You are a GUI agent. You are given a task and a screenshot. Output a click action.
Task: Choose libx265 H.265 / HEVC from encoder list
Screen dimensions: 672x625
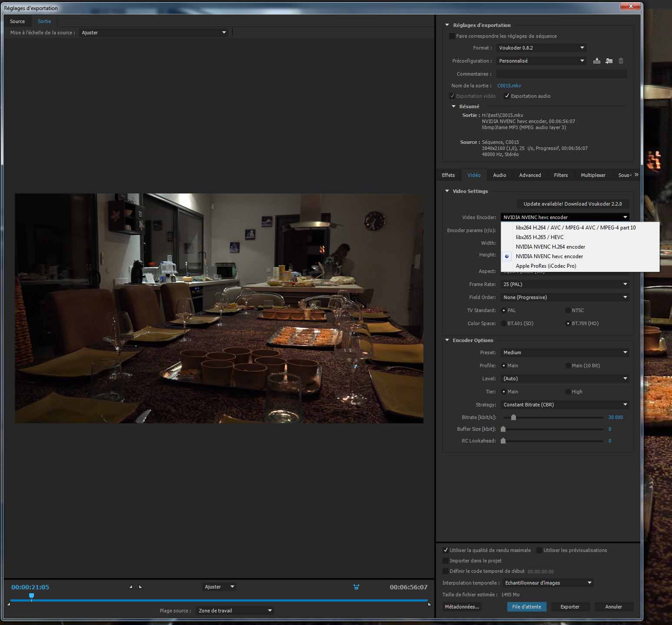click(539, 237)
